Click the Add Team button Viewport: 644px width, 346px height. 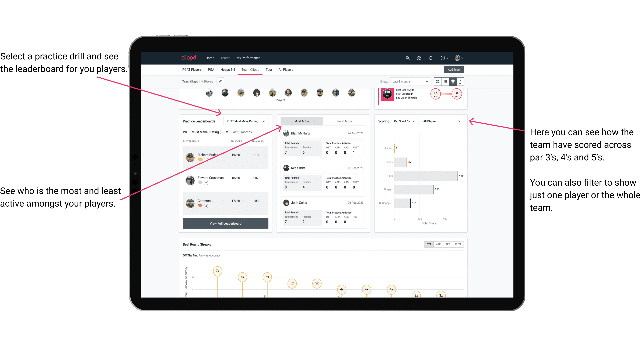click(454, 69)
